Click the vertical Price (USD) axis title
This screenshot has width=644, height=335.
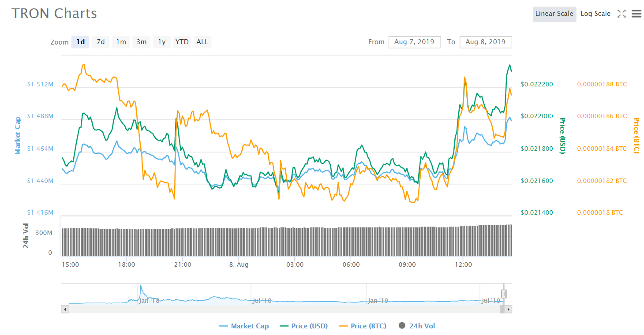(x=562, y=135)
